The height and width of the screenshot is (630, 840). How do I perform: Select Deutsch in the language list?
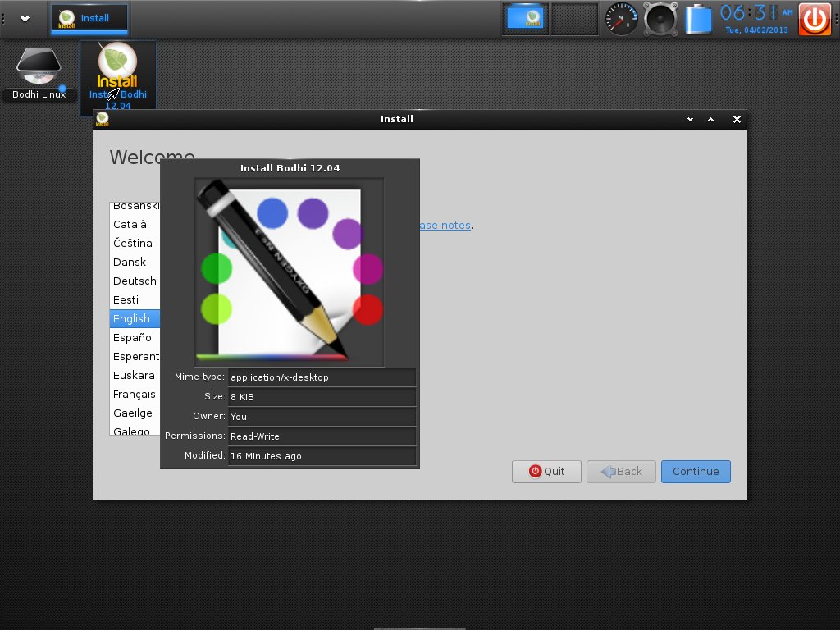point(135,281)
